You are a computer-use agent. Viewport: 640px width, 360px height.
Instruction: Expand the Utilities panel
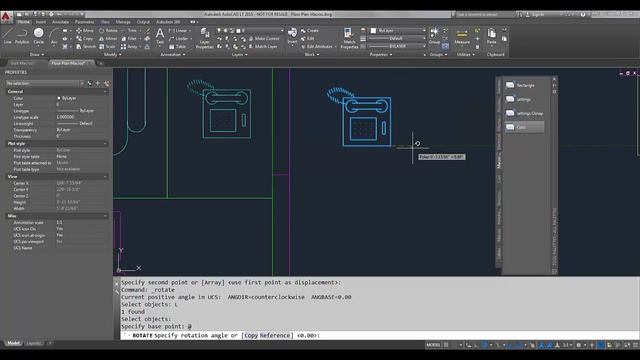(465, 54)
